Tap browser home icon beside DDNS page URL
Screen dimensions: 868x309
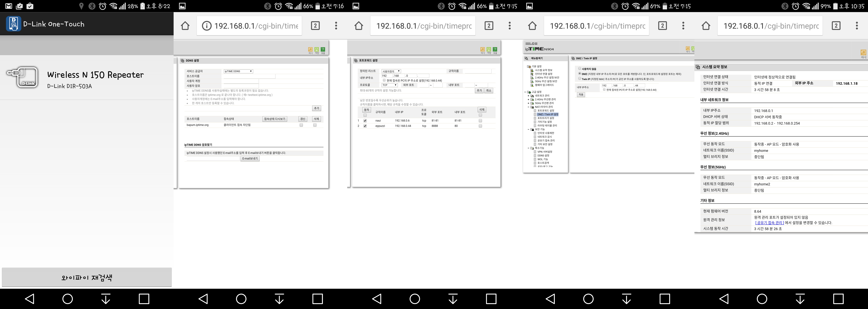pos(185,26)
